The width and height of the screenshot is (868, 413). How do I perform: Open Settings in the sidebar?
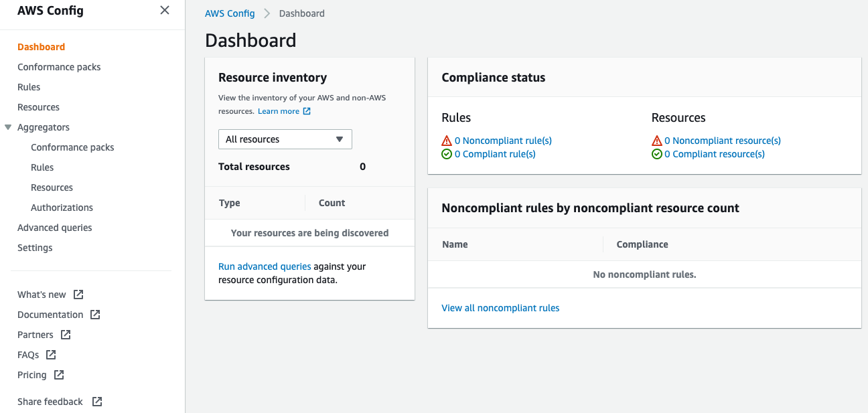(35, 248)
